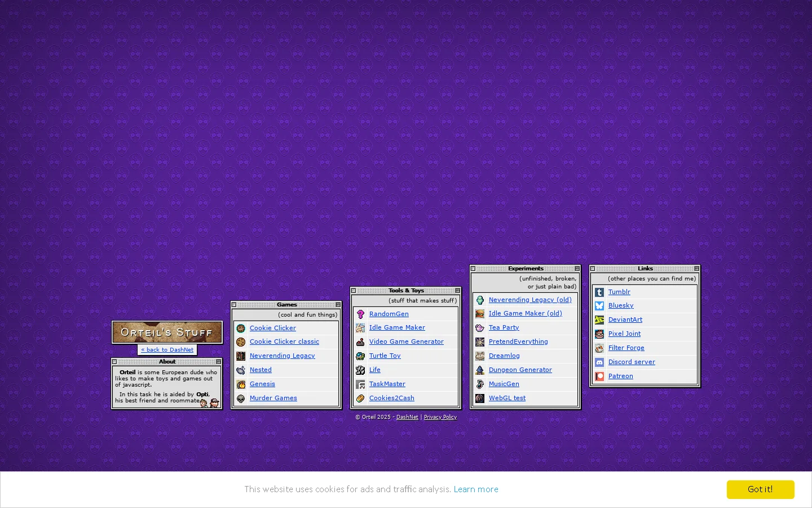Go back to DashNet
This screenshot has height=508, width=812.
coord(167,350)
